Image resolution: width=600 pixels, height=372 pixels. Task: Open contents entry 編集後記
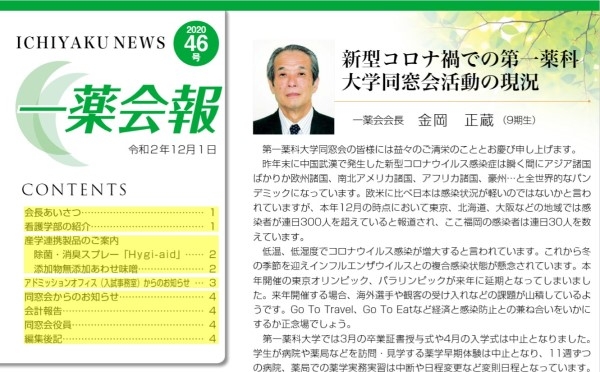tap(121, 339)
